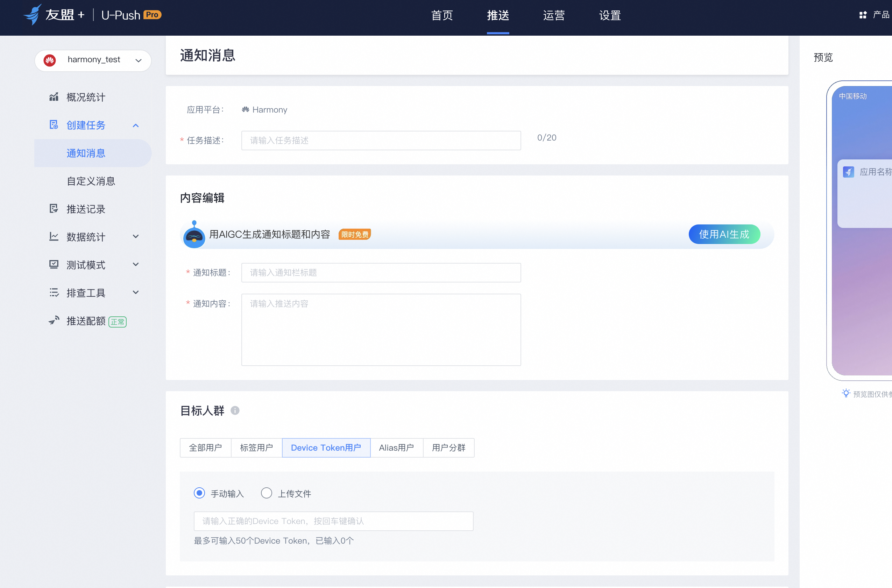Open the 运营 top nav item

(554, 15)
